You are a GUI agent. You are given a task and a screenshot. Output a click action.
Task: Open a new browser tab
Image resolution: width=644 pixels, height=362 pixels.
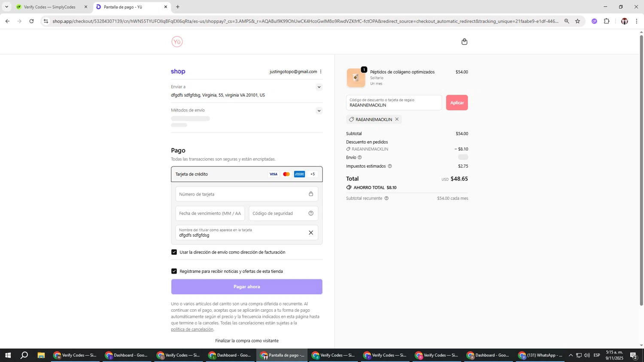(178, 7)
